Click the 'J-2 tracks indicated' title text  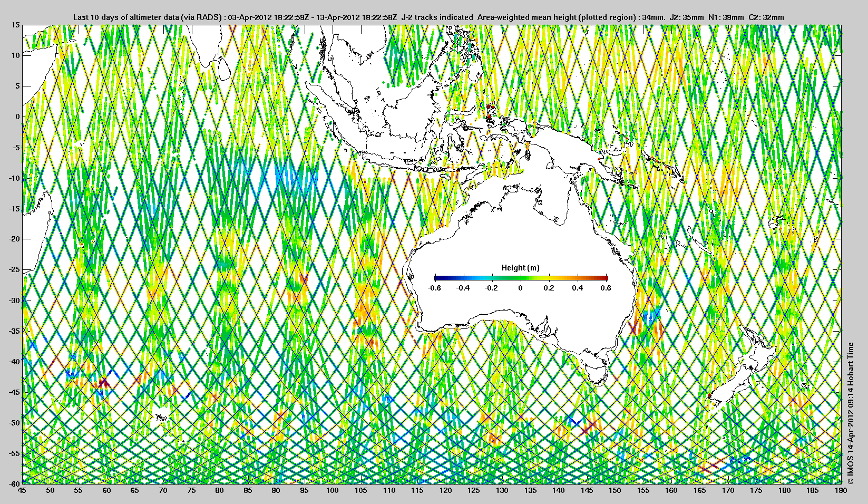(x=437, y=17)
